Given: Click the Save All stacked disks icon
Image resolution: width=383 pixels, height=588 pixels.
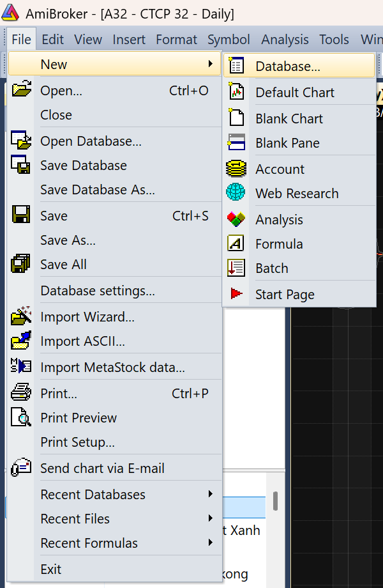Looking at the screenshot, I should 21,263.
